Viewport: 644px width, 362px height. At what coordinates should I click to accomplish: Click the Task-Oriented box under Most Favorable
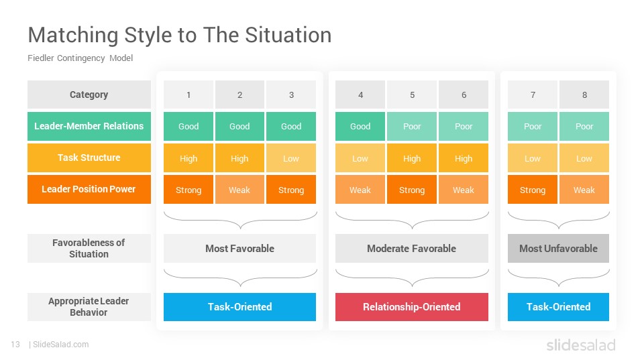click(x=240, y=307)
